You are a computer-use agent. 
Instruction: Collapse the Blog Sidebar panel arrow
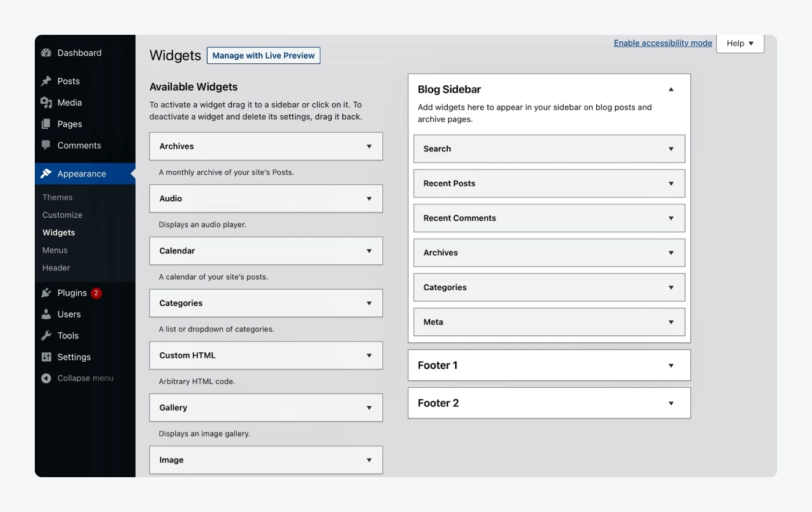tap(671, 89)
